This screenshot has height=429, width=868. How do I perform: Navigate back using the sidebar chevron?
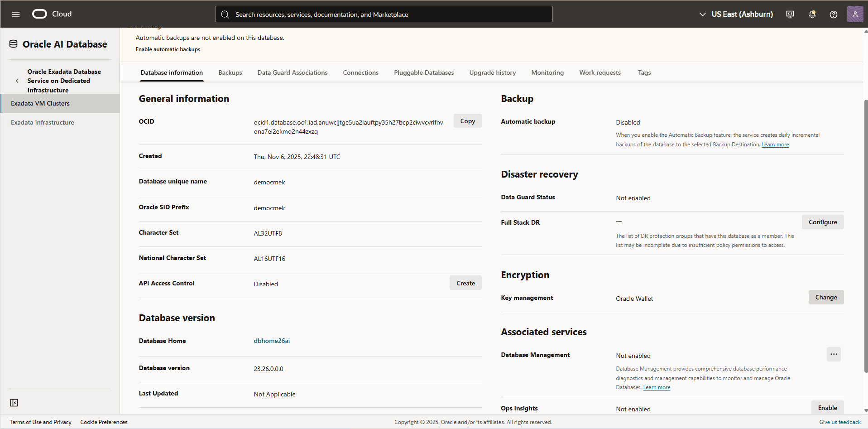(x=17, y=81)
